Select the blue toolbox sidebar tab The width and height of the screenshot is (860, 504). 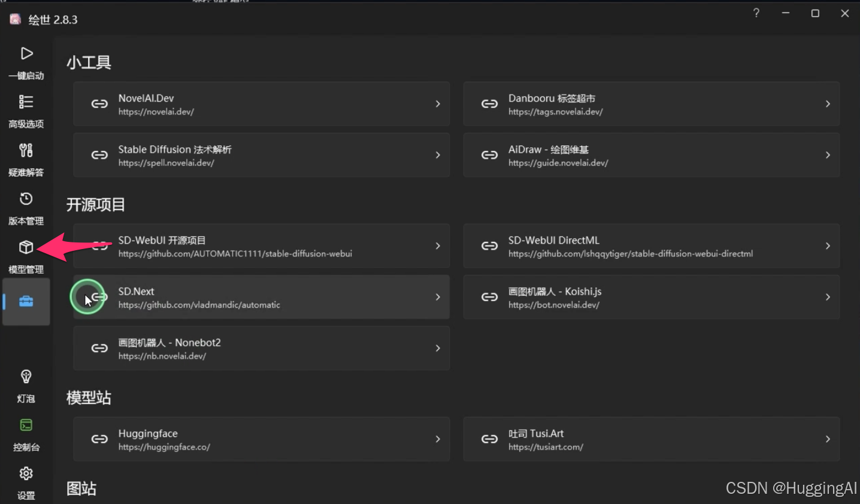pos(26,301)
